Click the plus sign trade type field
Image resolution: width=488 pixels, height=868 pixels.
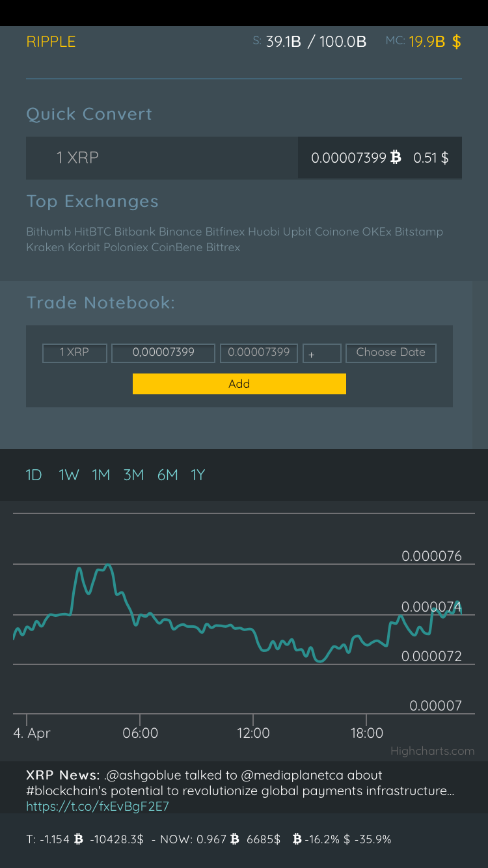coord(322,353)
